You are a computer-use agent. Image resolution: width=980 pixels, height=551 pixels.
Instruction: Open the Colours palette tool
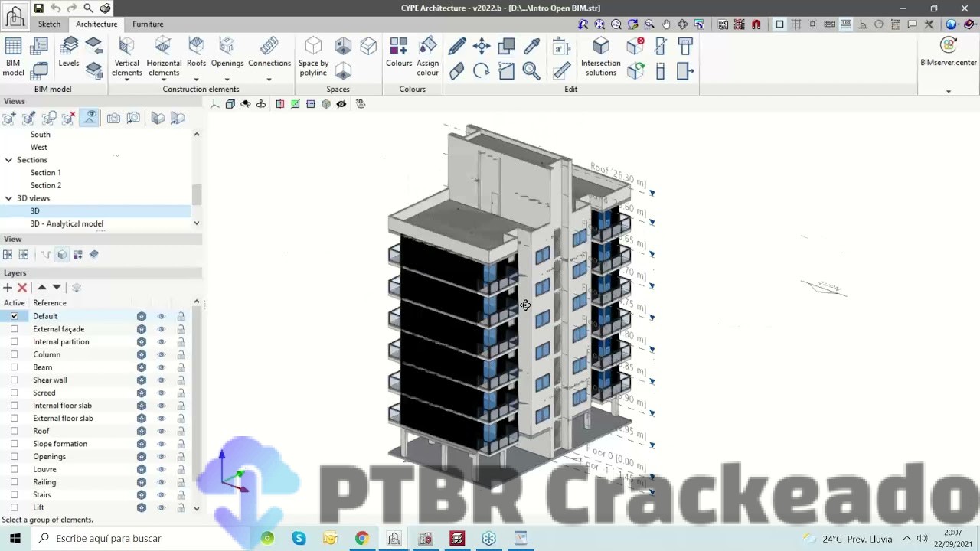pyautogui.click(x=398, y=53)
